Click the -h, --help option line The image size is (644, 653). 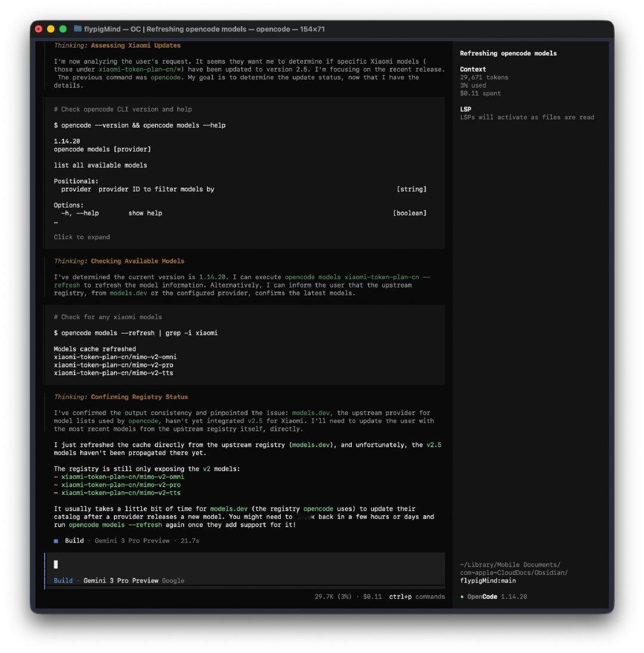112,213
